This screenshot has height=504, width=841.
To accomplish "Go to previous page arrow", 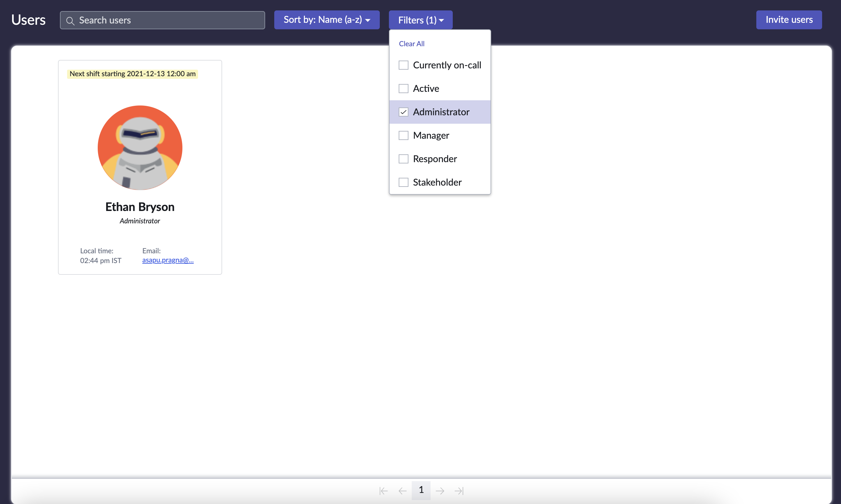I will pos(403,491).
